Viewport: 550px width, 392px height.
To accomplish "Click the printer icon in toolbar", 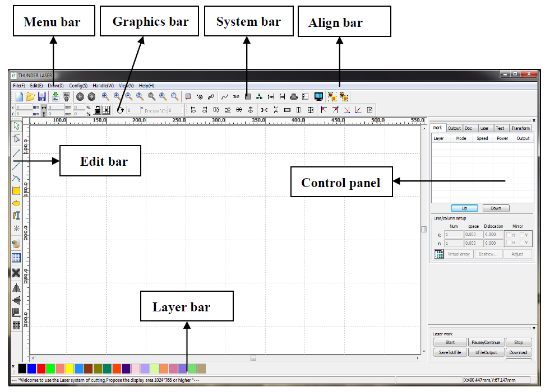I will click(293, 97).
